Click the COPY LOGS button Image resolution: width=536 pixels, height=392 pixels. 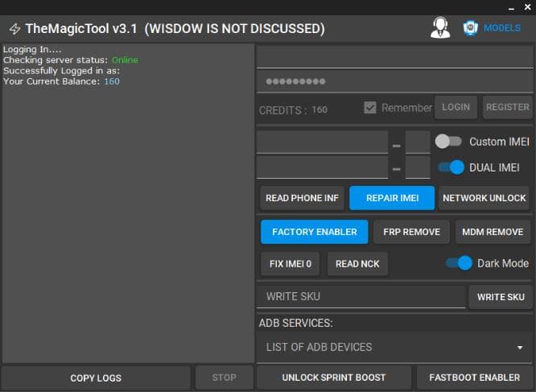(x=96, y=378)
